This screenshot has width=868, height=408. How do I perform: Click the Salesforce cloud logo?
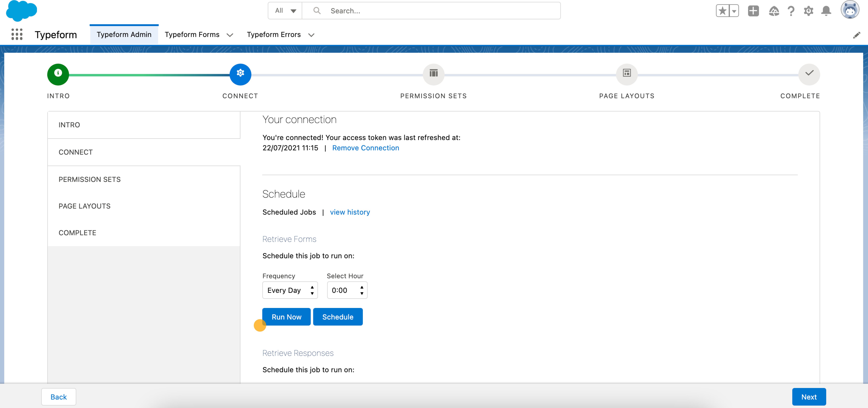22,11
